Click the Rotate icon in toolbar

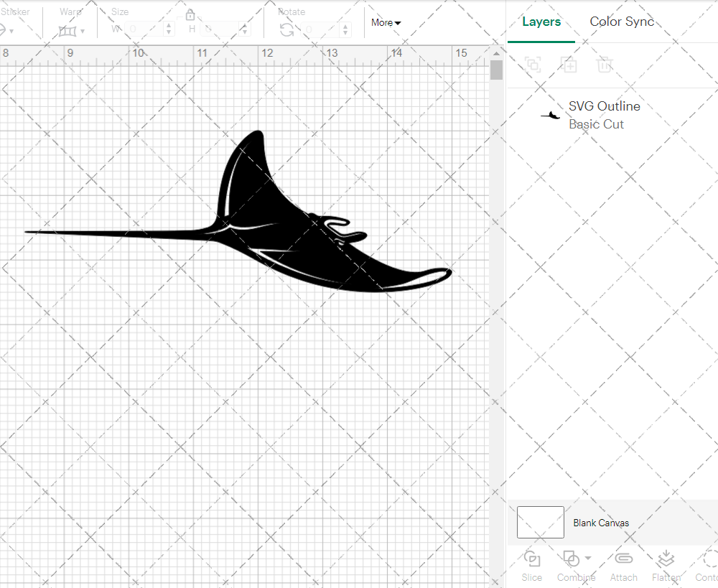click(287, 30)
